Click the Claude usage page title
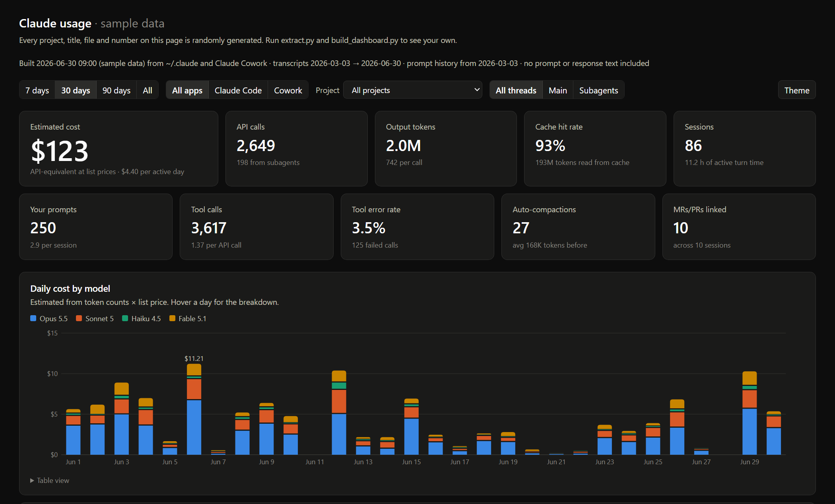This screenshot has height=504, width=835. [55, 23]
